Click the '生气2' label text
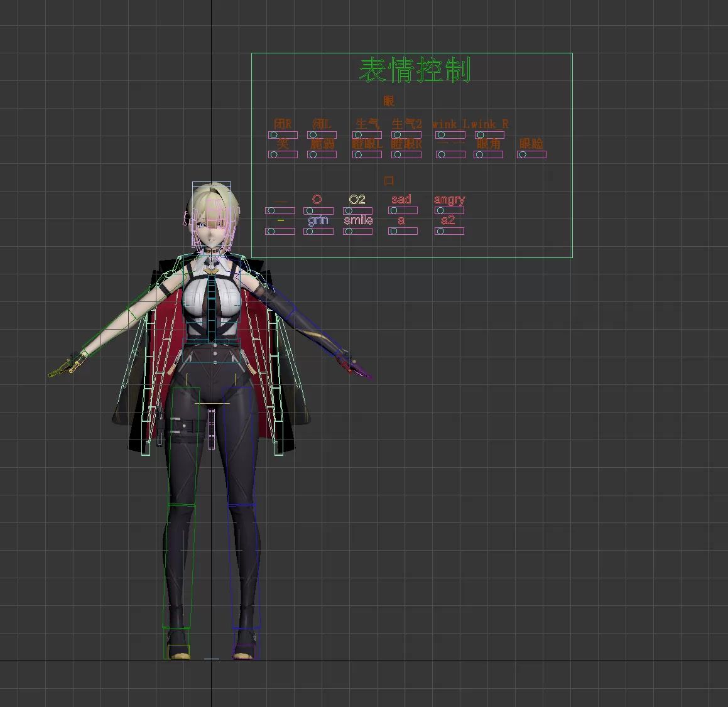This screenshot has height=707, width=728. tap(407, 124)
